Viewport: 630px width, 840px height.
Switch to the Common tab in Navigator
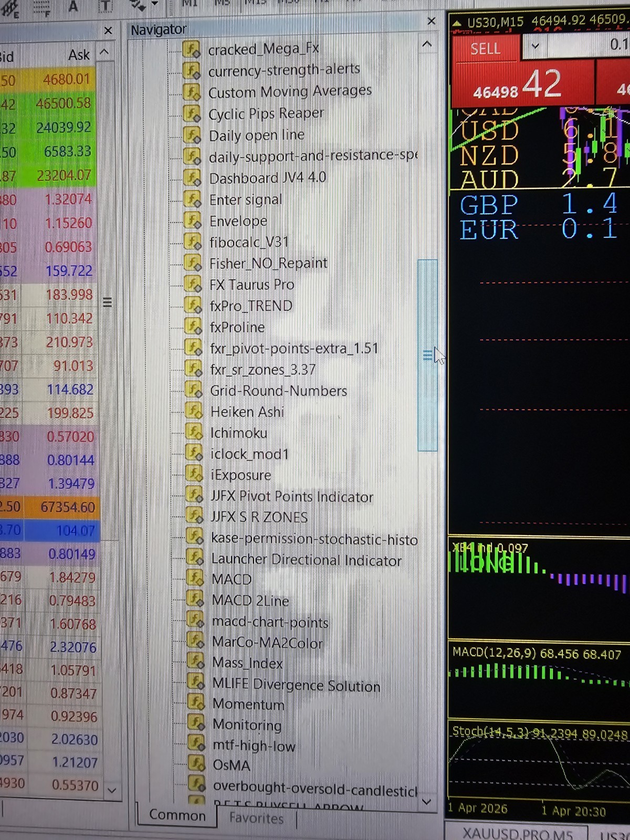pyautogui.click(x=177, y=815)
